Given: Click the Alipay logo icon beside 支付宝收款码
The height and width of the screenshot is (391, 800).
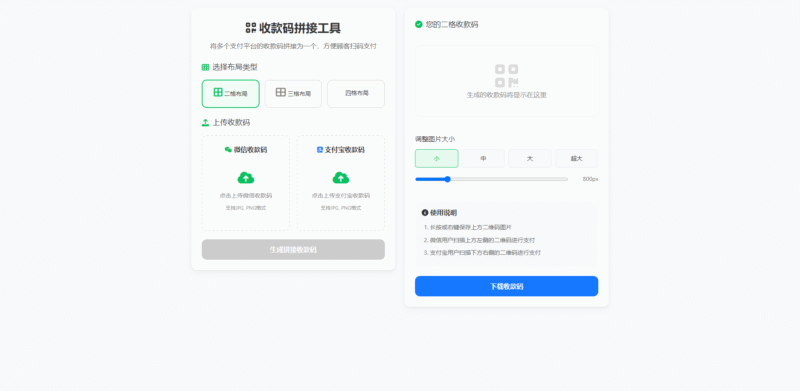Looking at the screenshot, I should [x=320, y=150].
